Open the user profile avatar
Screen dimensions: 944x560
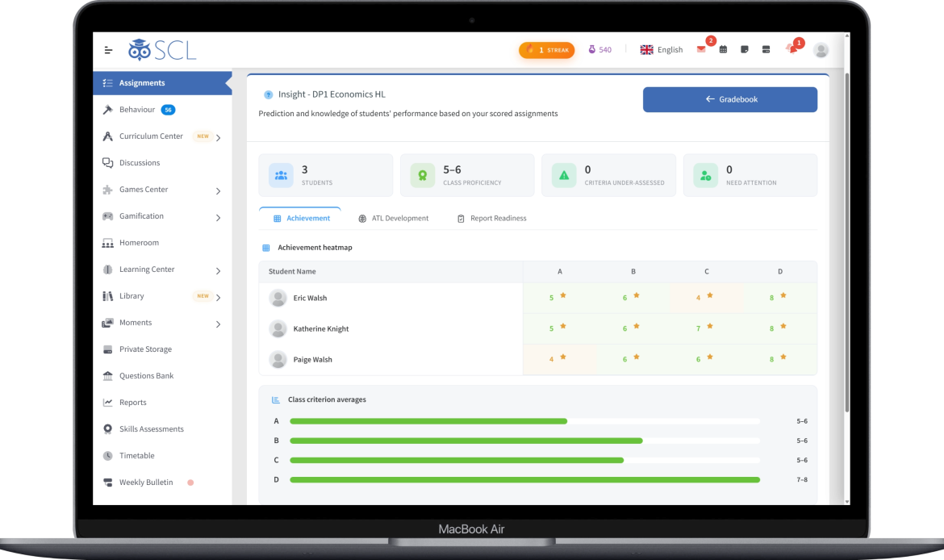click(821, 50)
